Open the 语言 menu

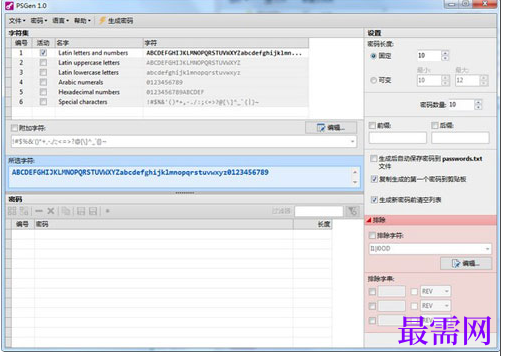60,21
